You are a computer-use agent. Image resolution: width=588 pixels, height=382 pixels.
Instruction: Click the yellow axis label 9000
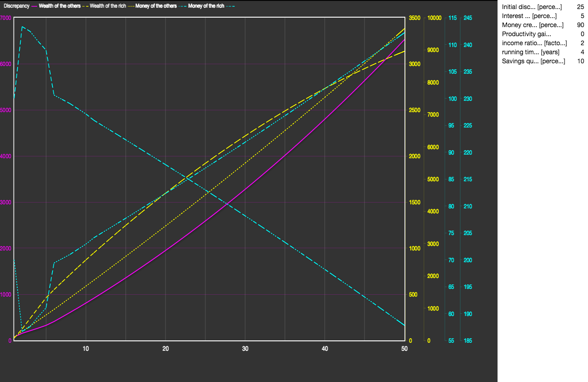[434, 50]
